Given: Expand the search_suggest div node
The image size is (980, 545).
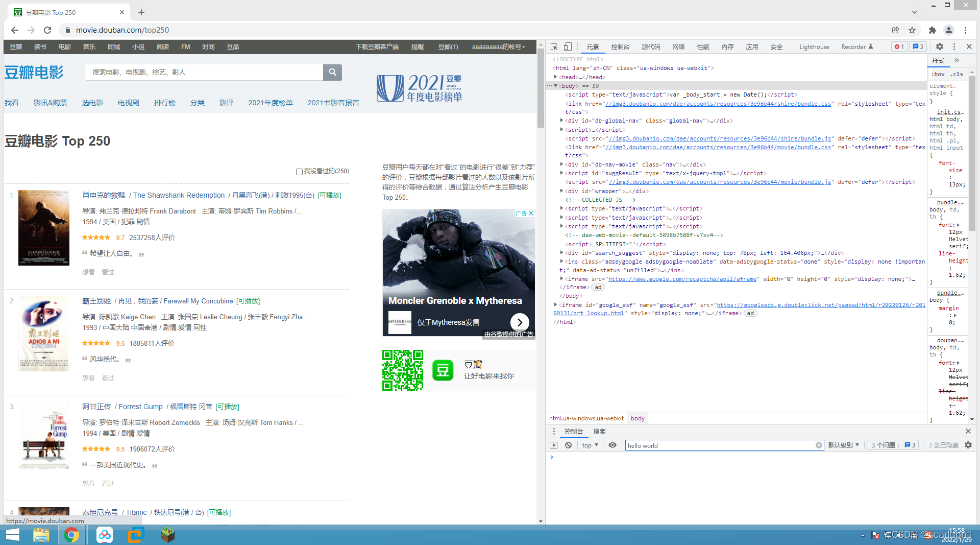Looking at the screenshot, I should coord(561,253).
